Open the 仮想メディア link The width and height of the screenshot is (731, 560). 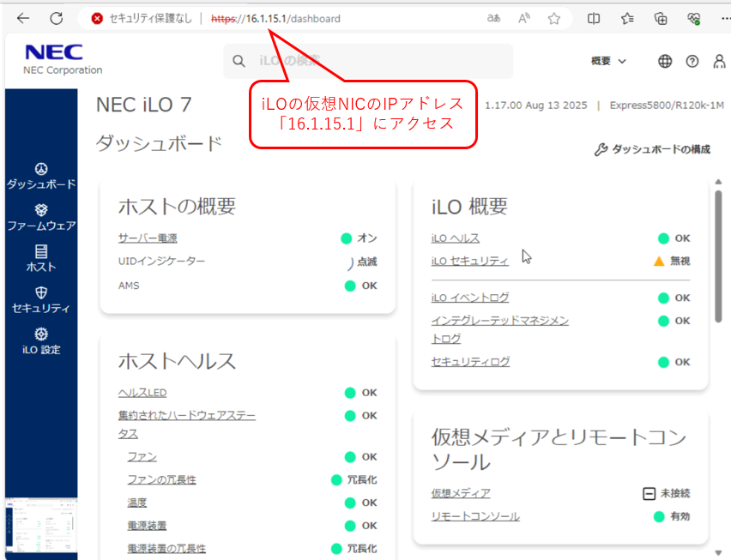[461, 493]
